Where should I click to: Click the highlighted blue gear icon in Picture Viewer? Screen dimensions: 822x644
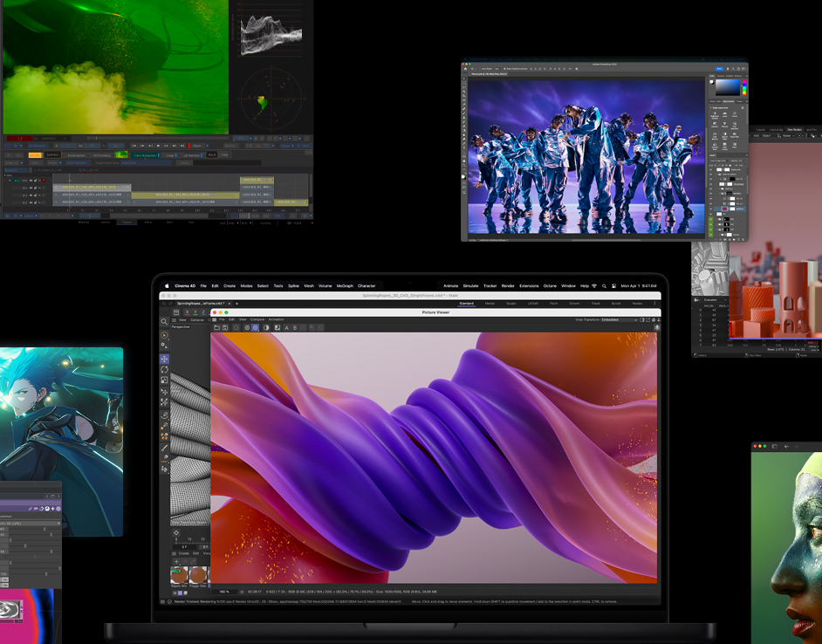coord(256,328)
